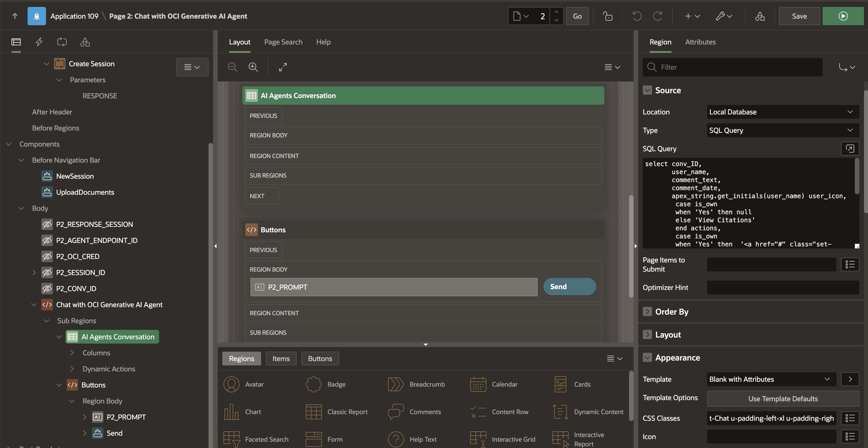Click Use Template Defaults button
Viewport: 868px width, 448px height.
coord(783,398)
